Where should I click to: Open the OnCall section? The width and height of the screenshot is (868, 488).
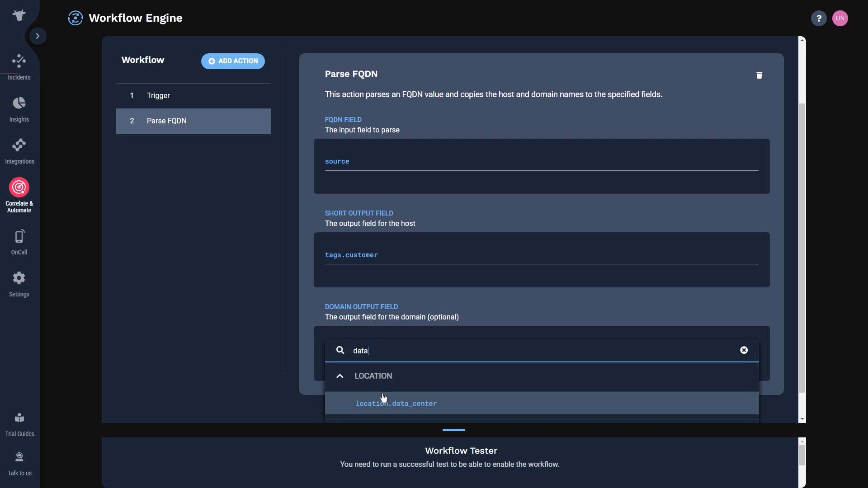19,242
